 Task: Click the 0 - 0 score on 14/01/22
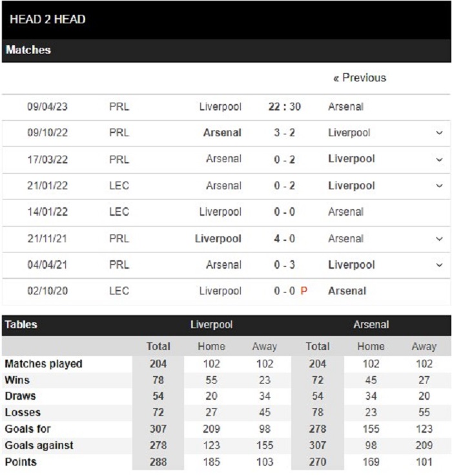pos(284,212)
